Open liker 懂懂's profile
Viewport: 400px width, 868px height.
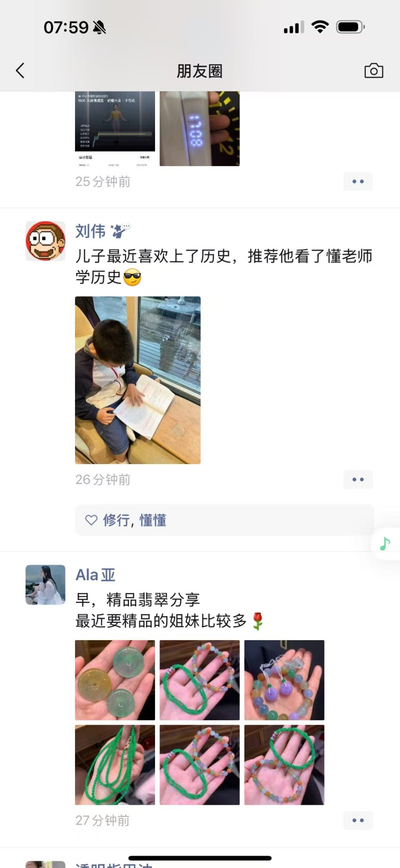153,520
